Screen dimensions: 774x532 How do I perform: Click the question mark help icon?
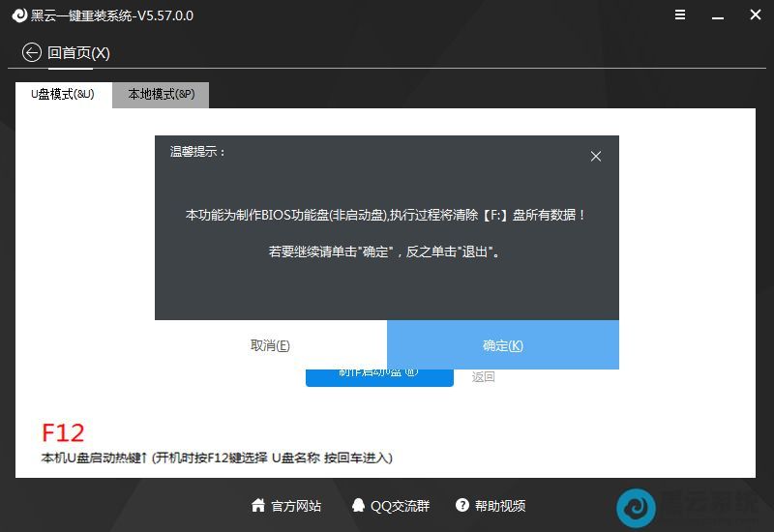pos(461,505)
